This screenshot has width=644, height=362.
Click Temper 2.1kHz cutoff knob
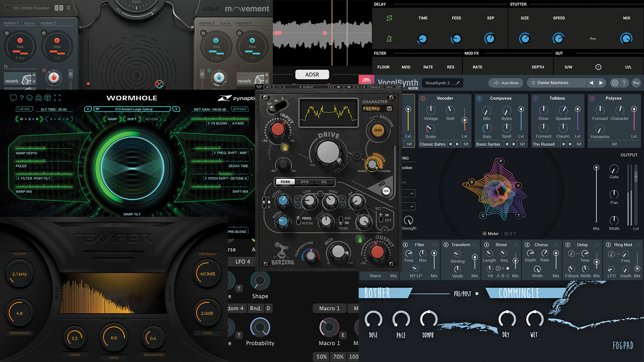(19, 274)
